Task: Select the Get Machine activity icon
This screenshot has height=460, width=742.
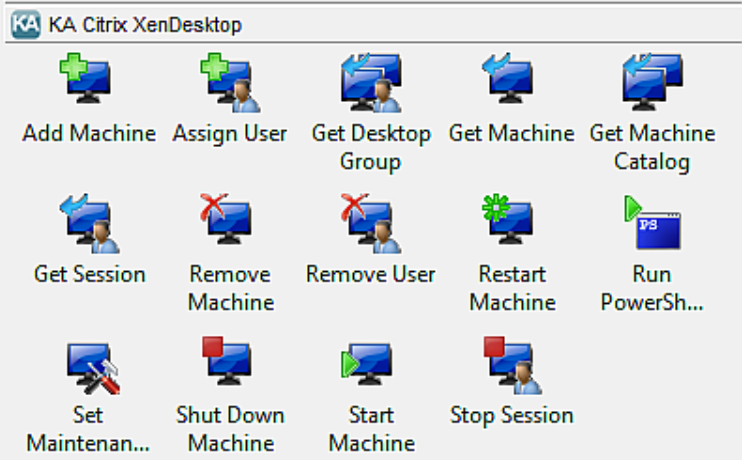Action: click(x=508, y=78)
